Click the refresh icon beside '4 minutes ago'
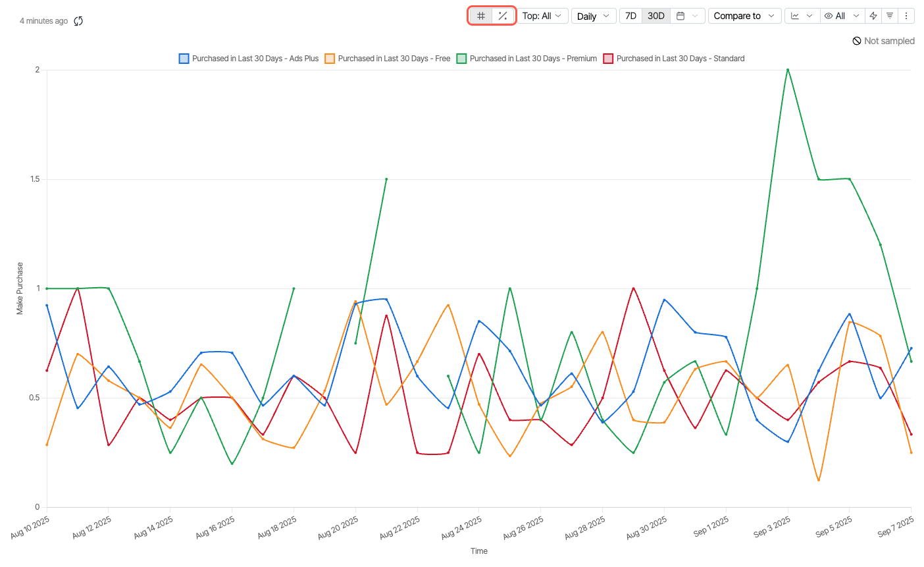 coord(78,21)
